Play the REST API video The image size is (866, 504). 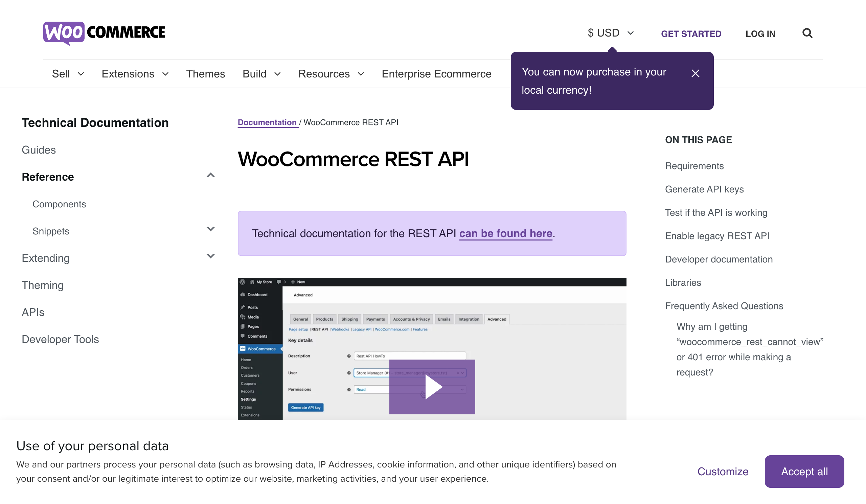(x=432, y=387)
